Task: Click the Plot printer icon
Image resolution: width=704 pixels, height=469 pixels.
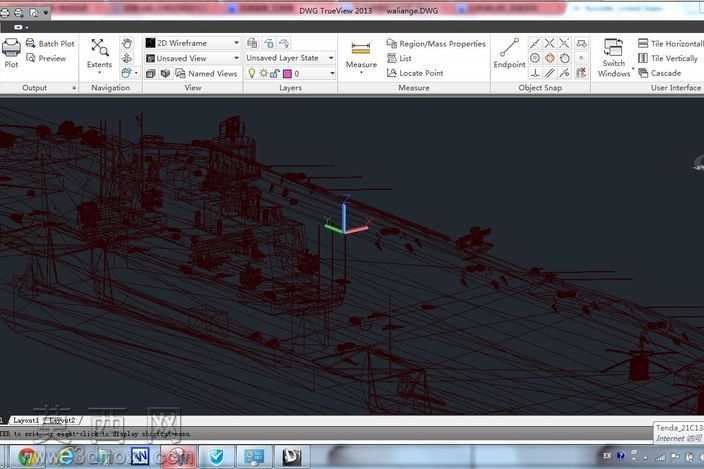Action: coord(11,48)
